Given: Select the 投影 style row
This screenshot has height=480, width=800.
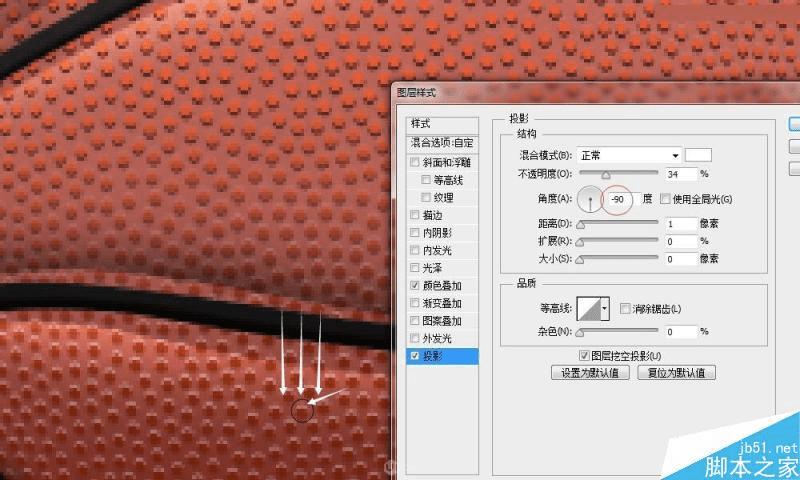Looking at the screenshot, I should coord(442,356).
